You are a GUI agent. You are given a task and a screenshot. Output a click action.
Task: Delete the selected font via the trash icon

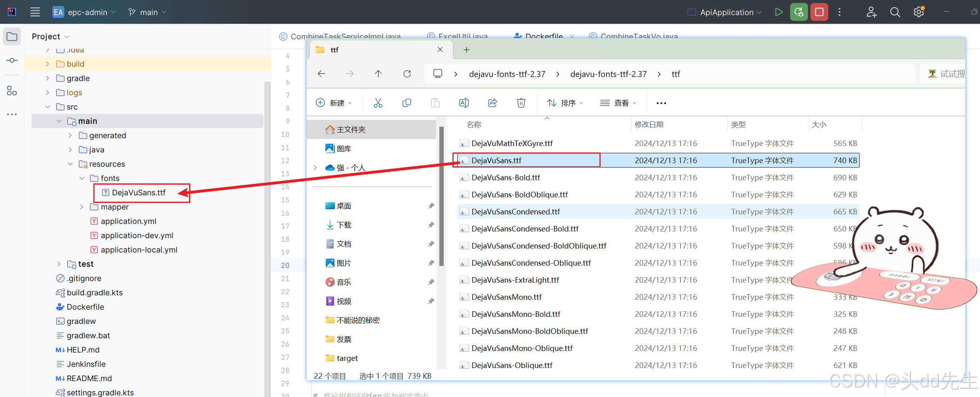[521, 102]
